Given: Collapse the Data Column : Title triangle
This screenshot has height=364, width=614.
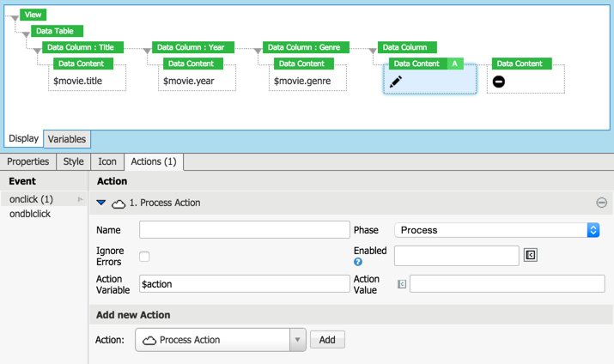Looking at the screenshot, I should 37,51.
